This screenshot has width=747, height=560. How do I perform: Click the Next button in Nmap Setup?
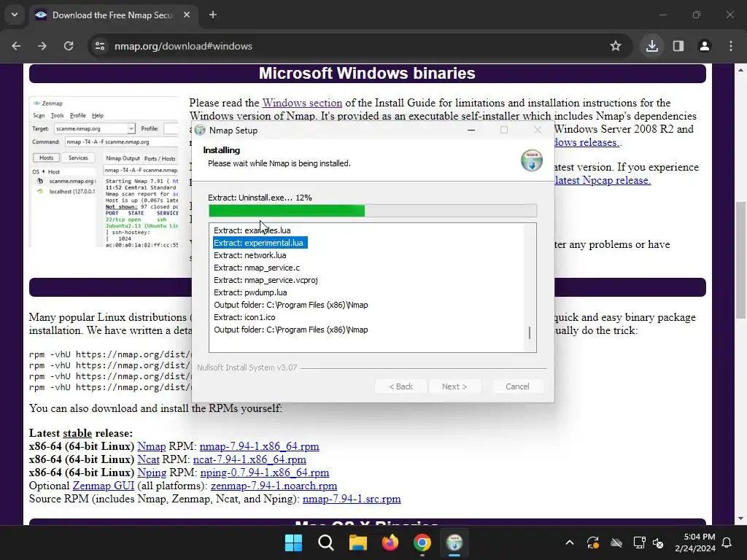(454, 386)
